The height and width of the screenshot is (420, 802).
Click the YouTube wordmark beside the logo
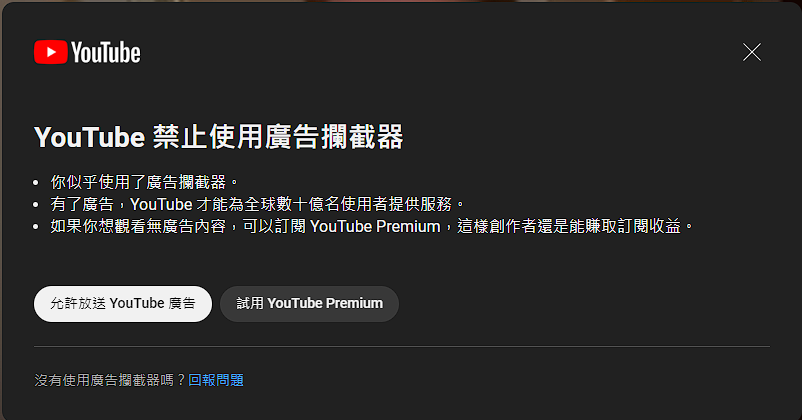coord(105,53)
